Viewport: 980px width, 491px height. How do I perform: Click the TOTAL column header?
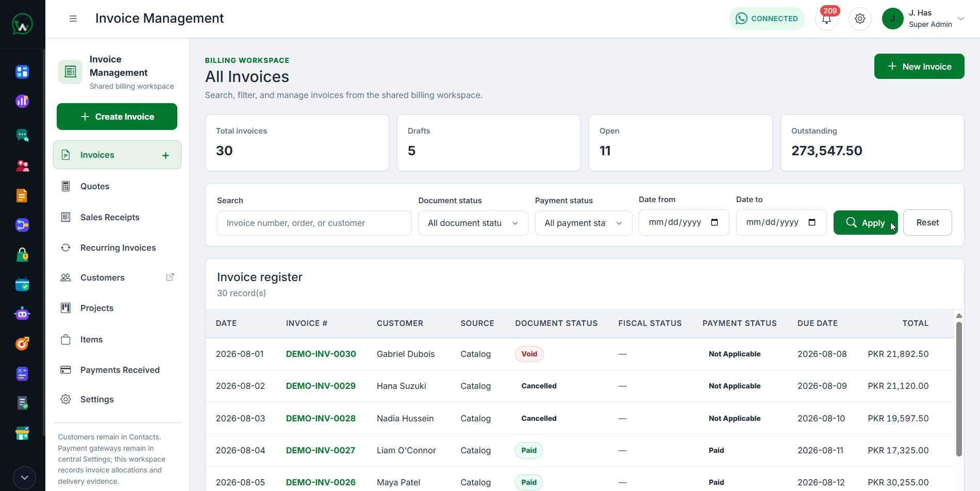point(915,323)
